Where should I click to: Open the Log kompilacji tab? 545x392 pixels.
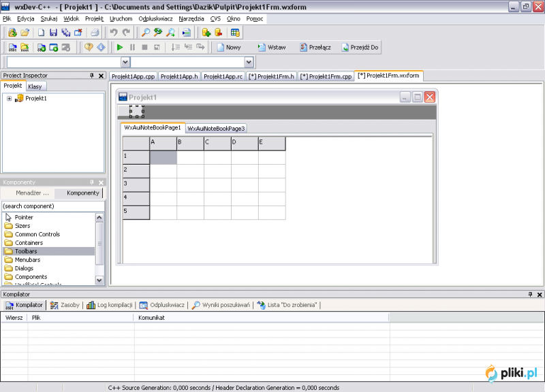click(110, 305)
